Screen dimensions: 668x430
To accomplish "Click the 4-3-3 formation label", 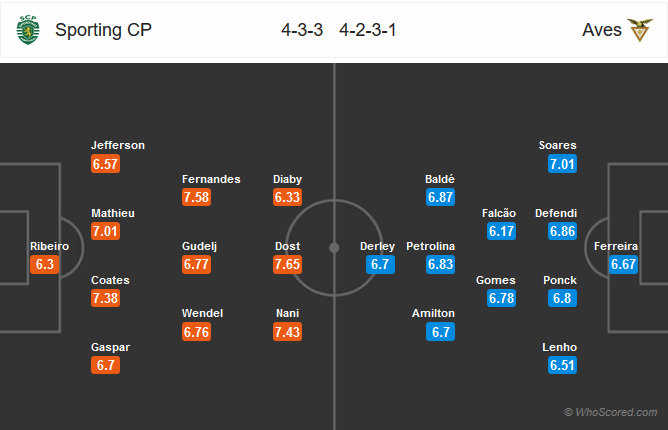I will click(302, 30).
